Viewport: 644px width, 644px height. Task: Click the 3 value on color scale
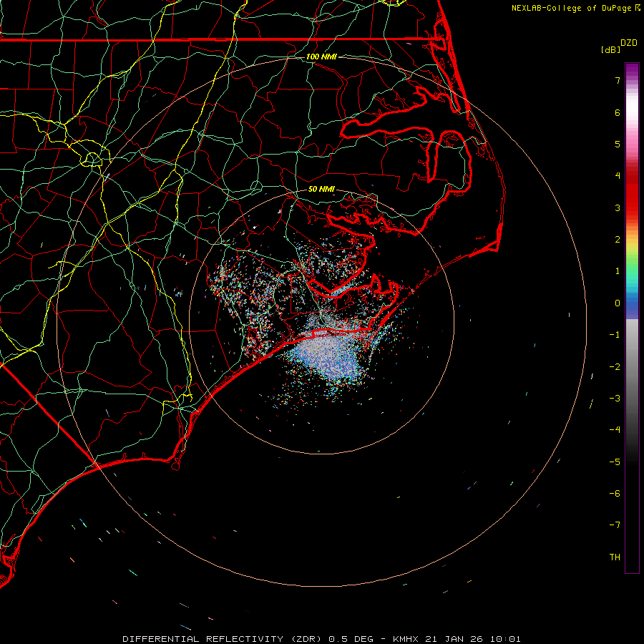pos(618,208)
